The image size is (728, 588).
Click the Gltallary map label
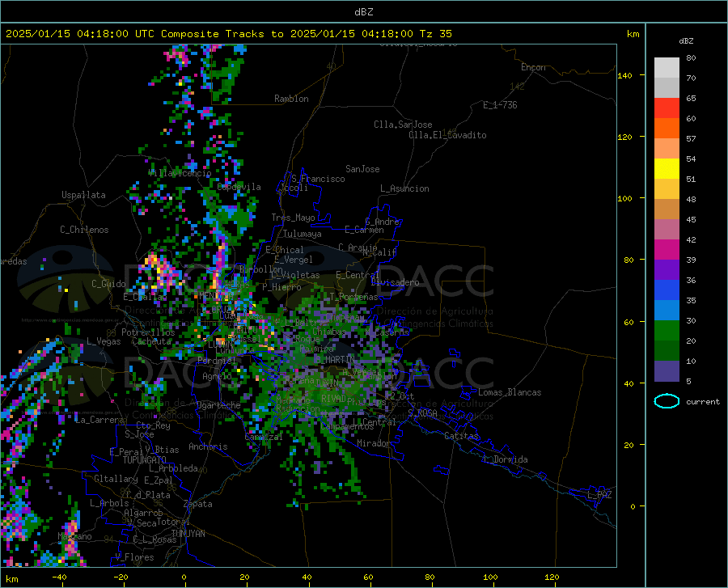coord(116,479)
